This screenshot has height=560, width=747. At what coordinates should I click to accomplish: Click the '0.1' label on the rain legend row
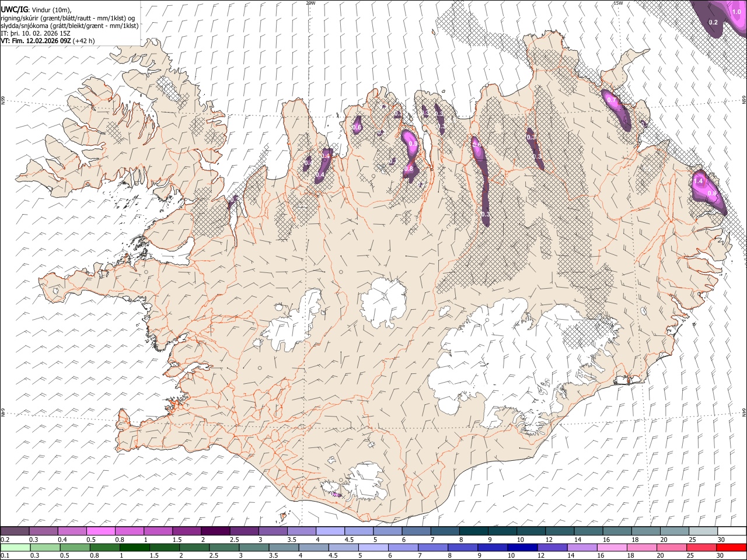pyautogui.click(x=6, y=555)
